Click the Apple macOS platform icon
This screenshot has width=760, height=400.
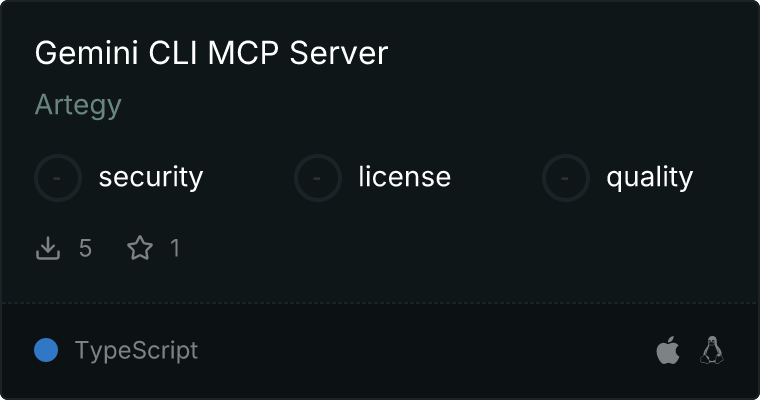(x=668, y=350)
